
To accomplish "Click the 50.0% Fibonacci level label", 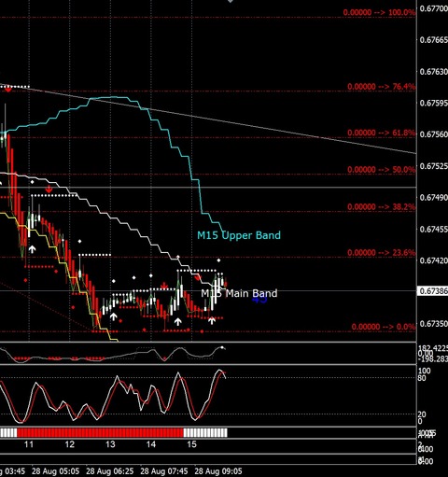I will pos(381,170).
